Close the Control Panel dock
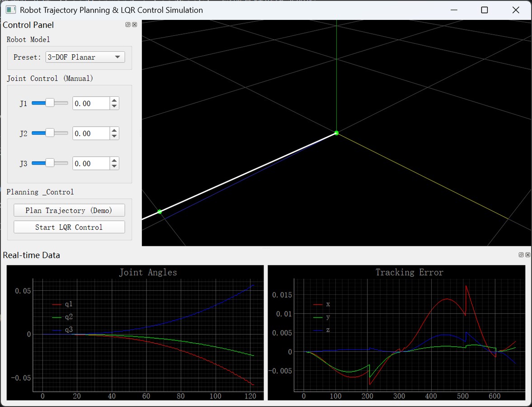The height and width of the screenshot is (407, 532). 134,25
